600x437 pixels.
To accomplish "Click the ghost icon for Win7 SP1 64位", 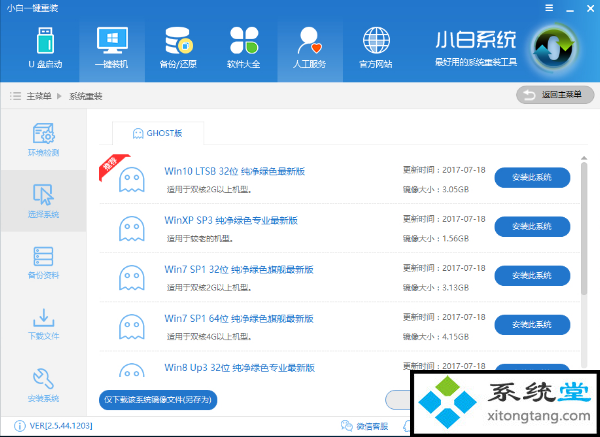I will [132, 326].
